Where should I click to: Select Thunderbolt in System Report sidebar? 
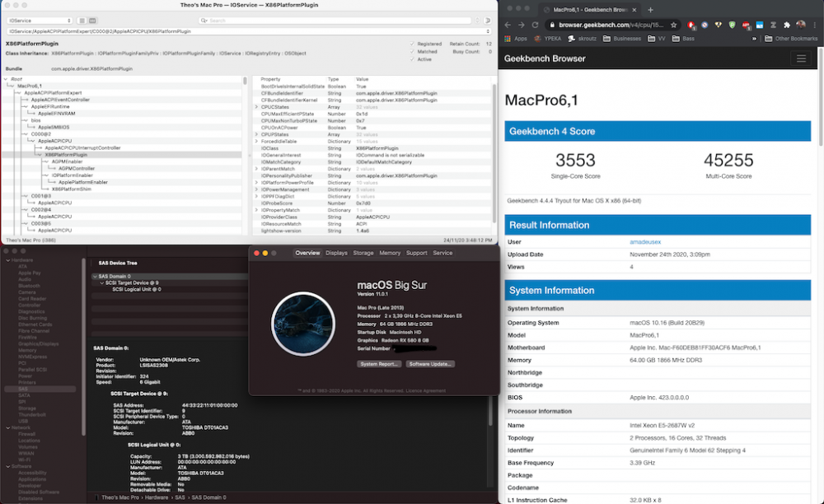click(32, 415)
